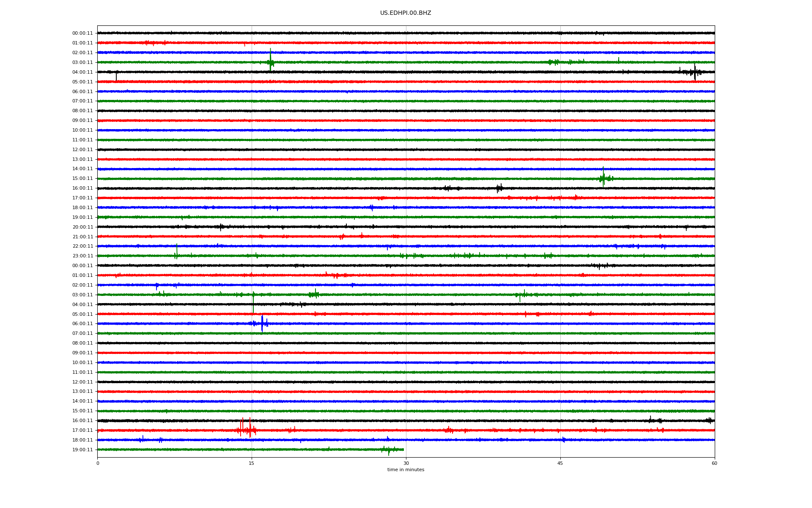Click the end of the truncated final green trace
The image size is (812, 508).
(x=403, y=450)
